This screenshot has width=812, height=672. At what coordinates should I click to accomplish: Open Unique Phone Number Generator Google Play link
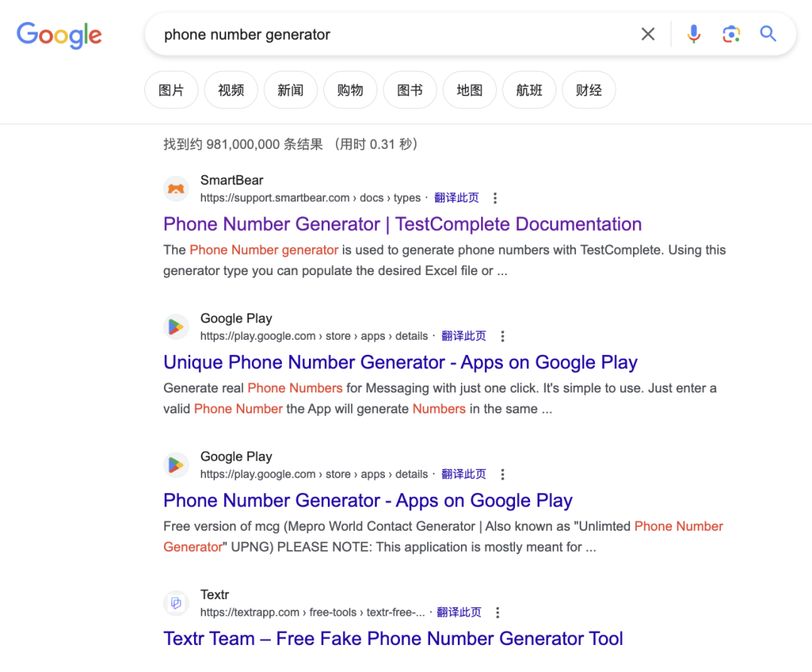(400, 362)
